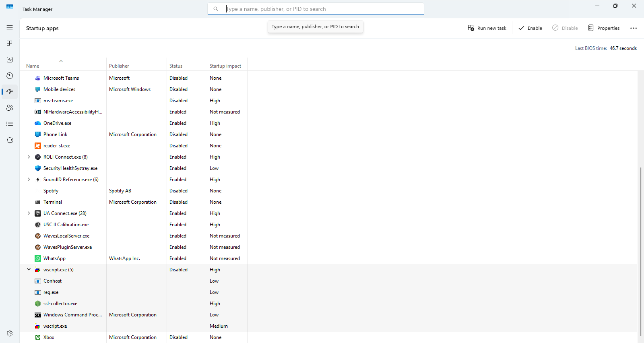Click the search input field
Image resolution: width=644 pixels, height=343 pixels.
point(316,9)
